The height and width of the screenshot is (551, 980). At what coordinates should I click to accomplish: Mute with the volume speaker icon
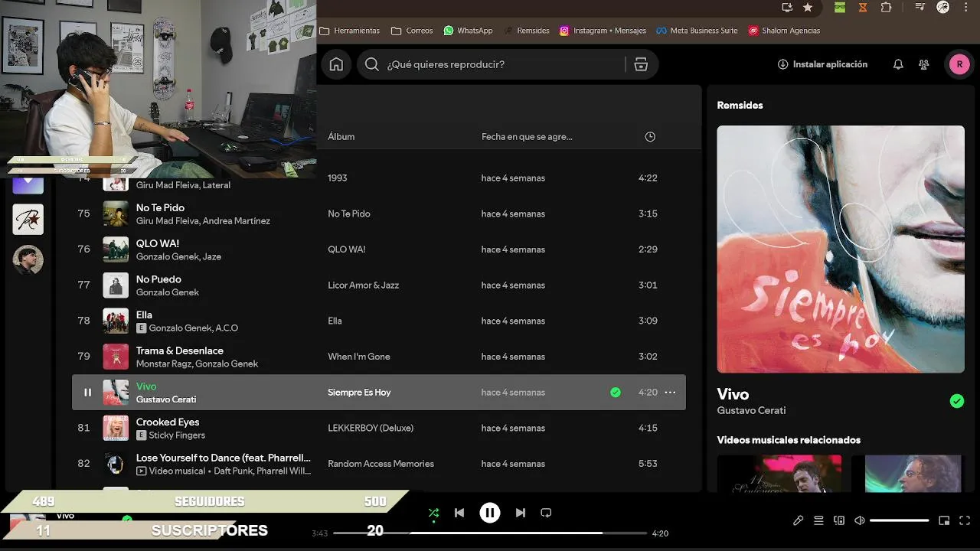[860, 520]
